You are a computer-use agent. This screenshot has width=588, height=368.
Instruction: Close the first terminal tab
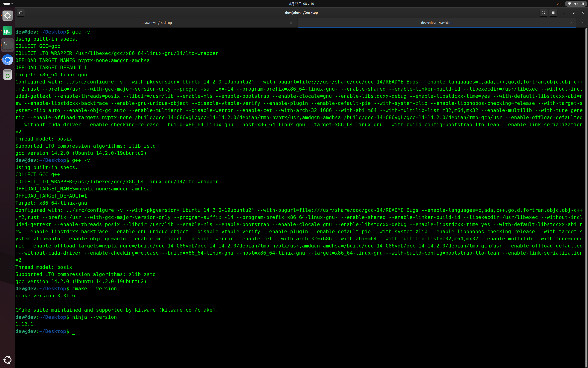291,23
